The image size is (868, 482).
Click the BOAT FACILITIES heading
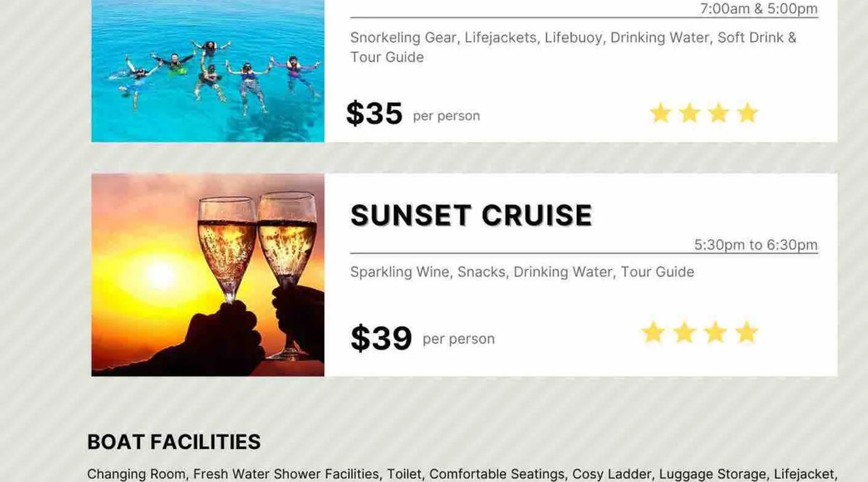[174, 442]
